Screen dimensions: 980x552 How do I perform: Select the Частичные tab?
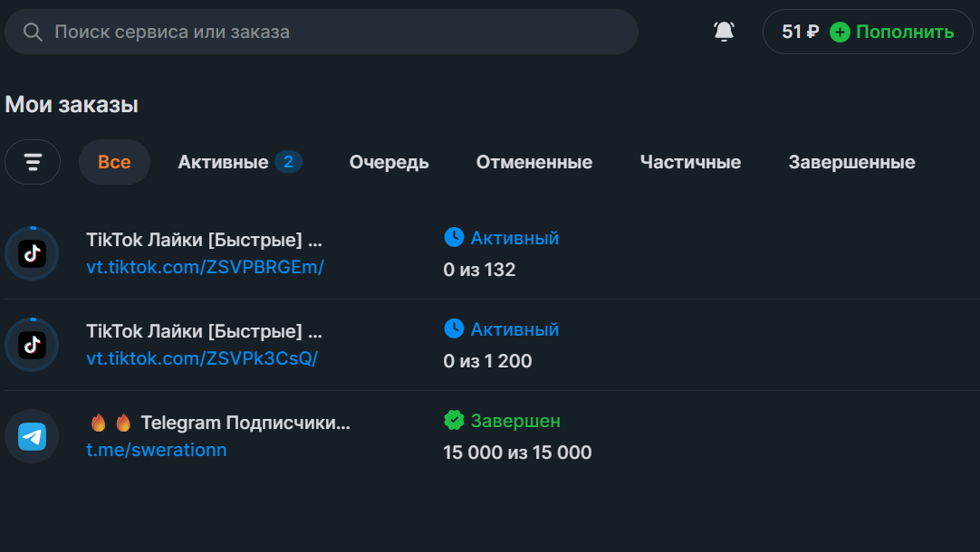(691, 162)
